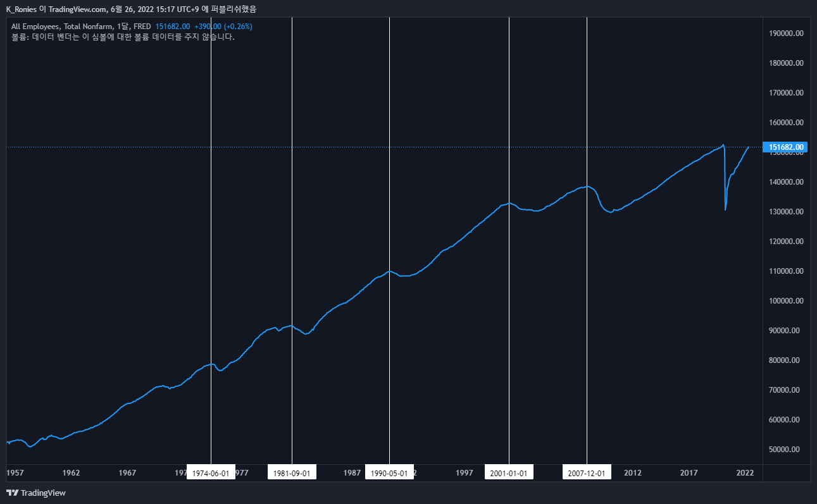This screenshot has width=817, height=504.
Task: Click the 1967 label on the time axis
Action: 127,473
